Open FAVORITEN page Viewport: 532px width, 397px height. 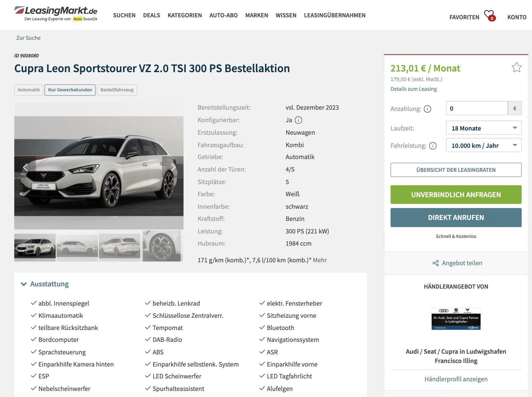tap(464, 17)
